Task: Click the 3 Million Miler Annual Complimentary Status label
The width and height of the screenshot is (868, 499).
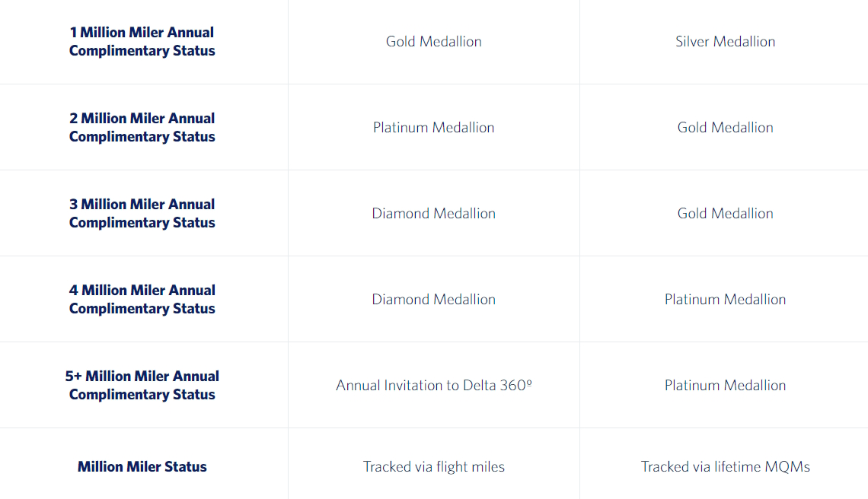Action: click(x=142, y=214)
